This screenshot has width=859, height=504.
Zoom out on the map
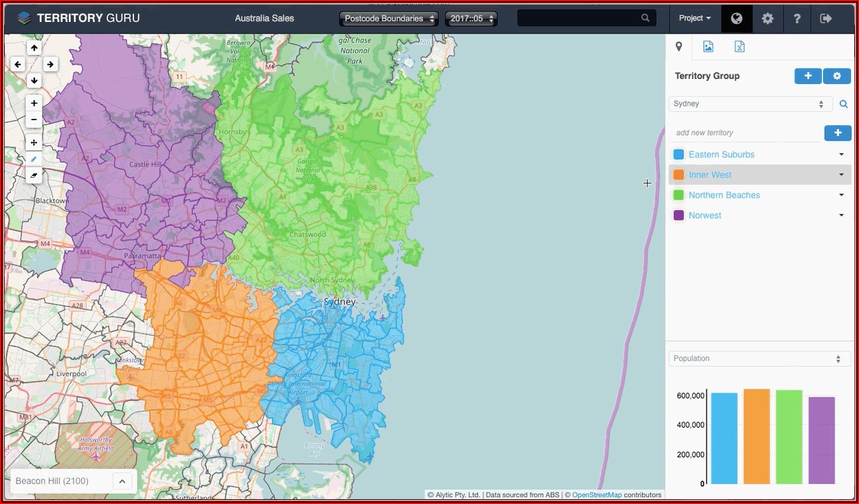pos(34,119)
